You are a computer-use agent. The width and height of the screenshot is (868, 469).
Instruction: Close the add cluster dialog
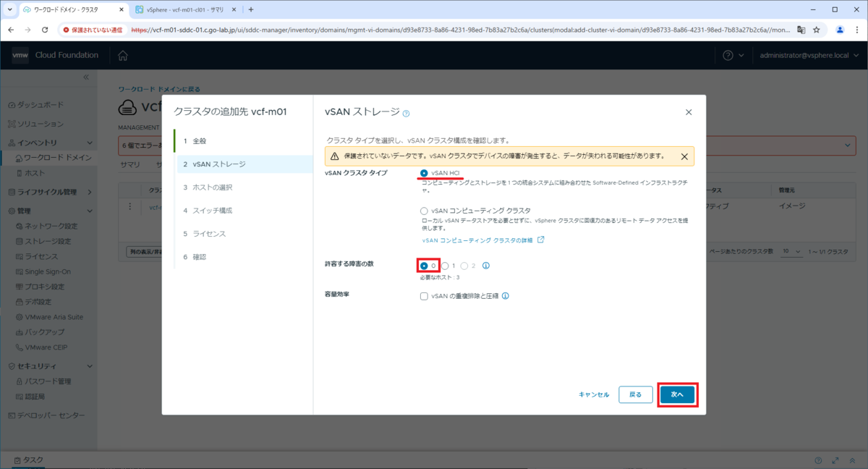click(x=689, y=112)
